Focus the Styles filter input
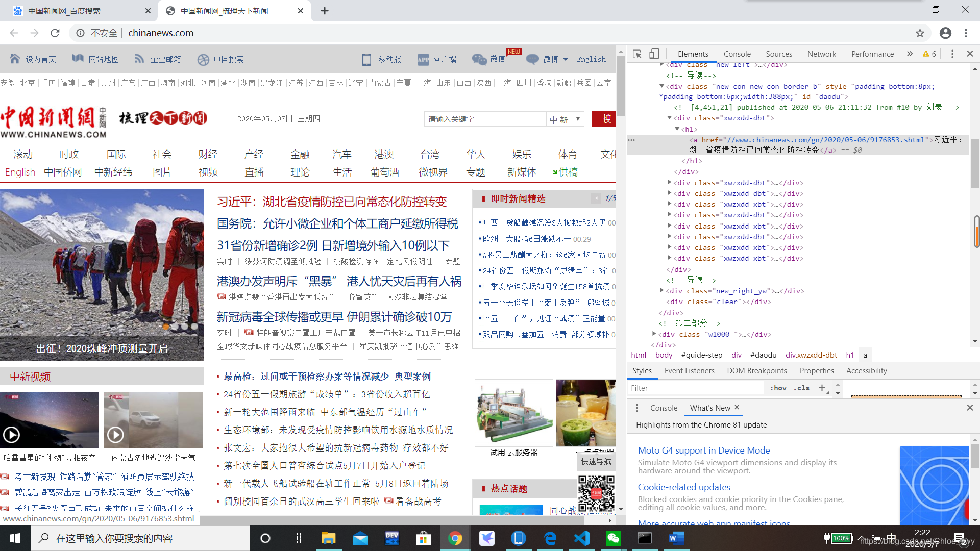Viewport: 980px width, 551px height. 695,388
